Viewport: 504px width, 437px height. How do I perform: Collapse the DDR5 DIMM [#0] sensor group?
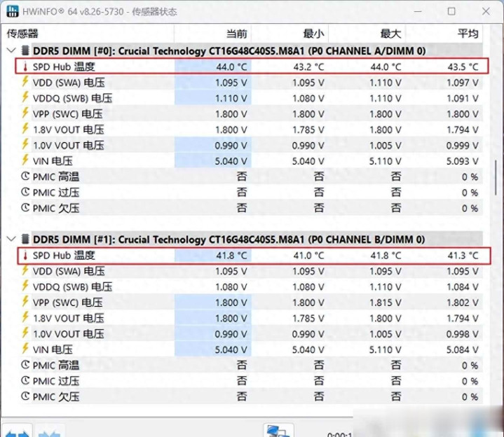tap(11, 50)
